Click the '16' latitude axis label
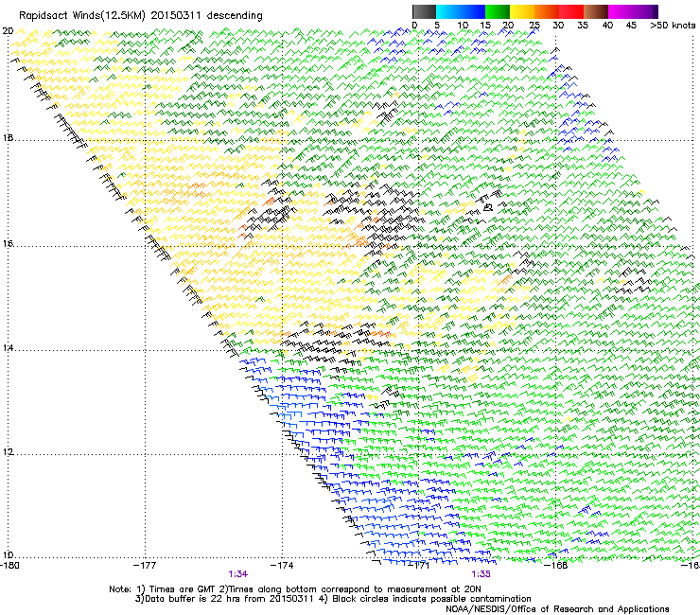 coord(8,244)
